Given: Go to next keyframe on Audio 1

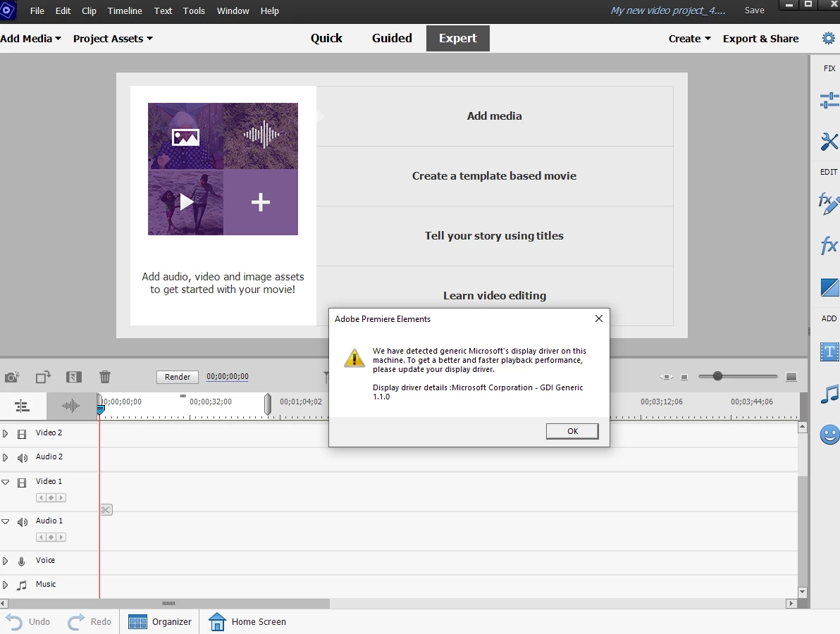Looking at the screenshot, I should point(61,537).
